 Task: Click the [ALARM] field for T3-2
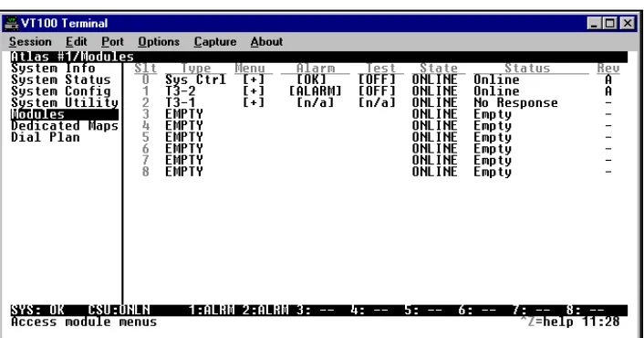click(315, 91)
